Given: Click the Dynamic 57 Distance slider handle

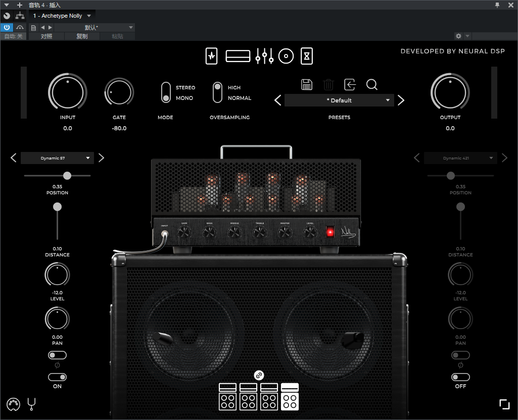Looking at the screenshot, I should 57,207.
